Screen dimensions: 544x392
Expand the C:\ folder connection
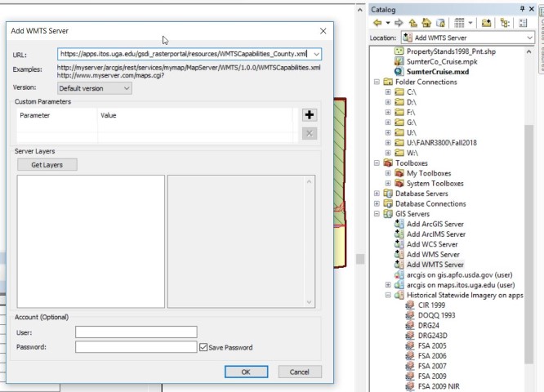pyautogui.click(x=388, y=92)
